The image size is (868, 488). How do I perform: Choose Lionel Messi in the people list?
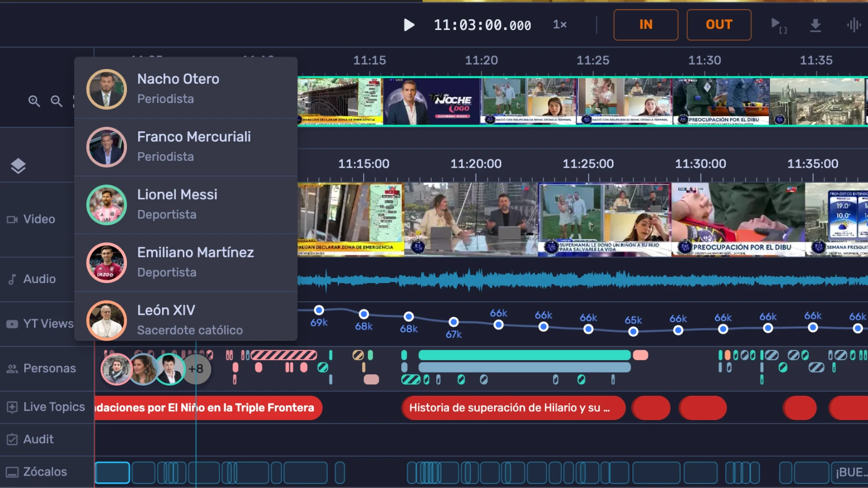click(186, 204)
